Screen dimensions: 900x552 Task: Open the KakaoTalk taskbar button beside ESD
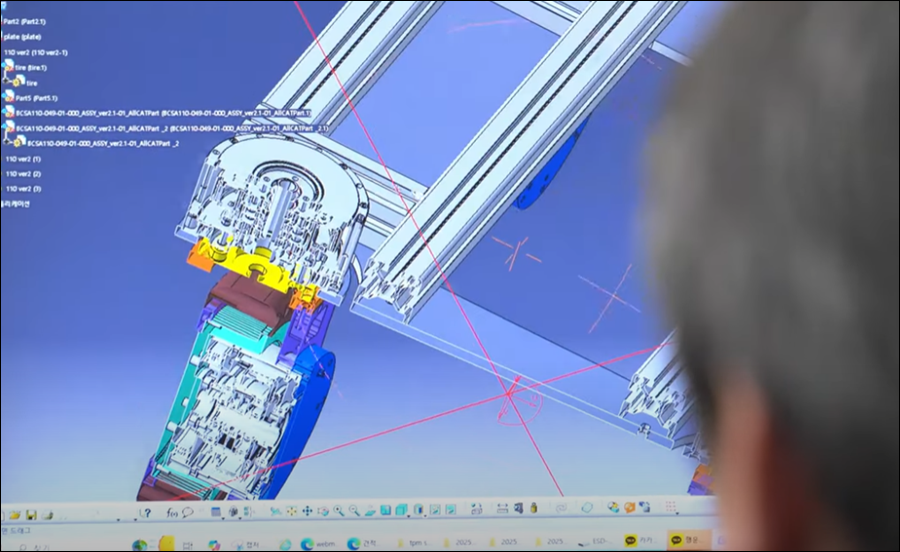point(641,541)
